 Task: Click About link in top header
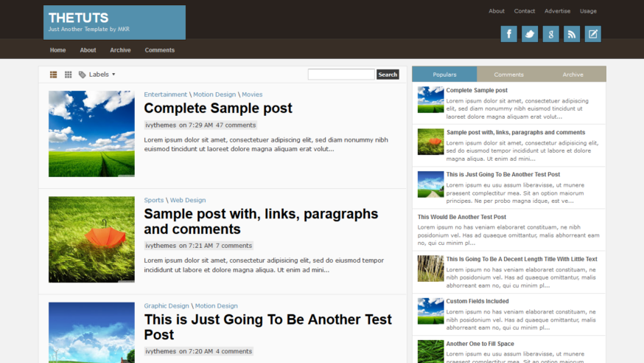(x=497, y=11)
